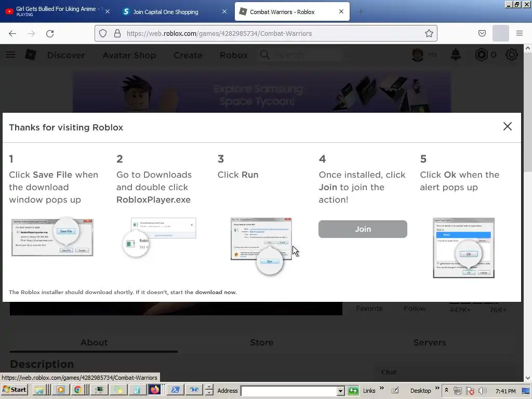Open the media player taskbar icon
Image resolution: width=532 pixels, height=399 pixels.
point(60,390)
